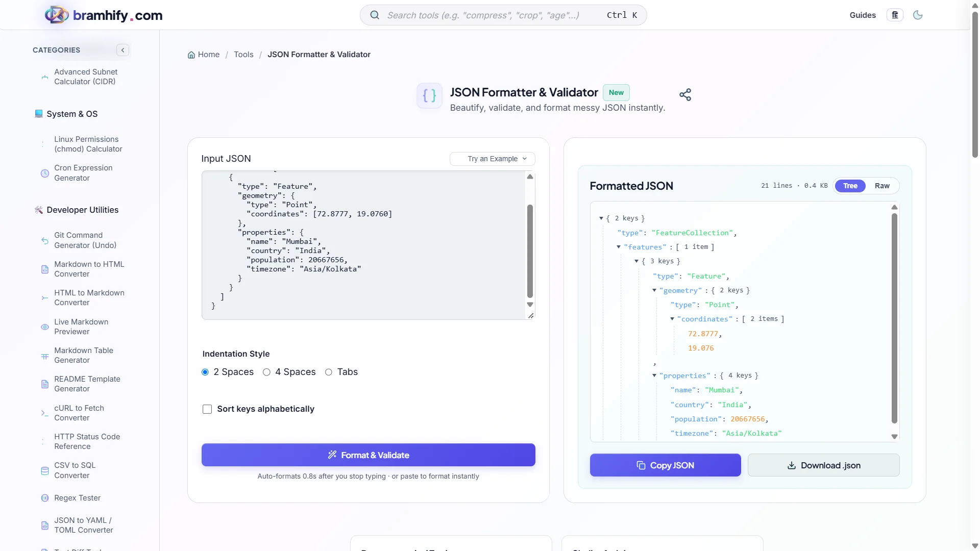
Task: Click the JSON to YAML converter icon
Action: pyautogui.click(x=45, y=525)
